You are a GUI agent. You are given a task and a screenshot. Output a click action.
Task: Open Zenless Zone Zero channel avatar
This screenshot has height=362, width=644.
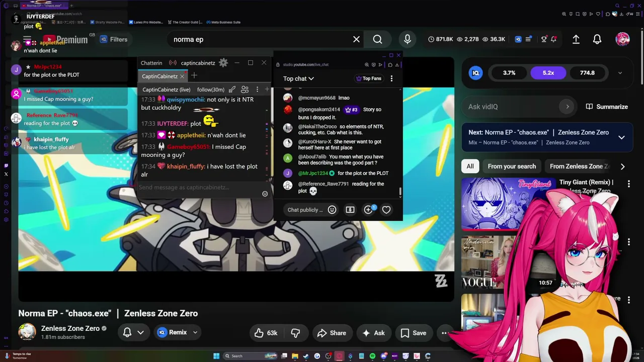(27, 332)
